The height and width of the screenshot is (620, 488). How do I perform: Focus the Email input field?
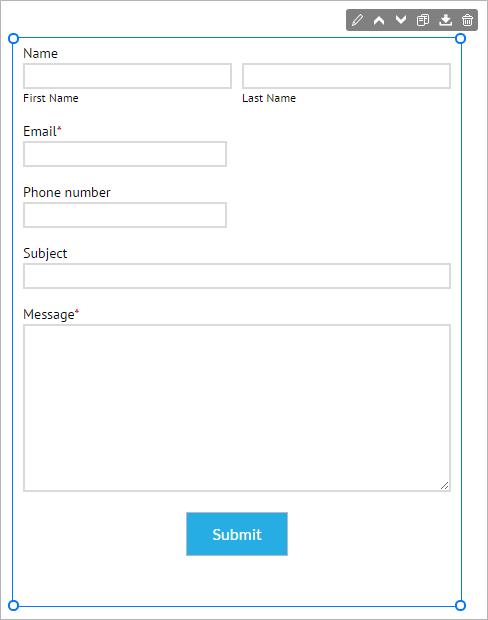(x=125, y=154)
